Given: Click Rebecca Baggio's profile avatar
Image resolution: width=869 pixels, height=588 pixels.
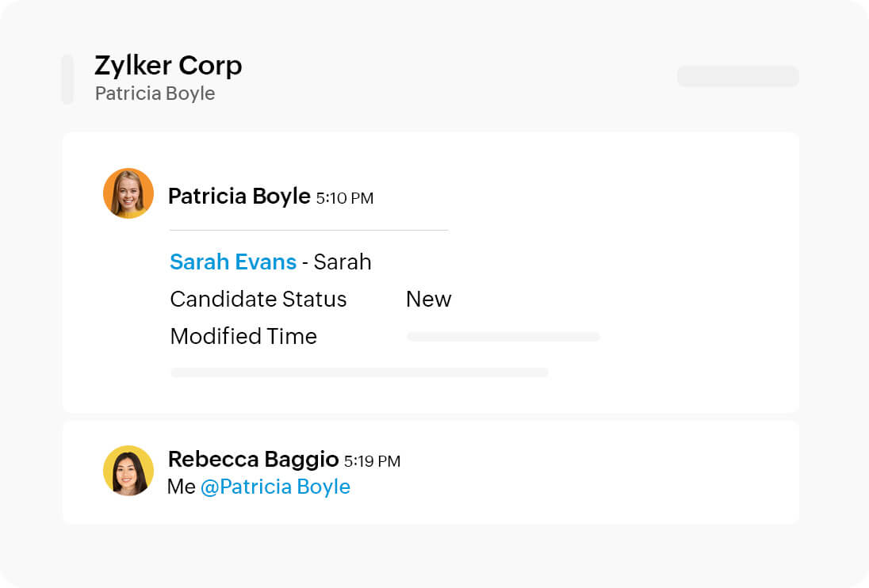Looking at the screenshot, I should (x=128, y=471).
